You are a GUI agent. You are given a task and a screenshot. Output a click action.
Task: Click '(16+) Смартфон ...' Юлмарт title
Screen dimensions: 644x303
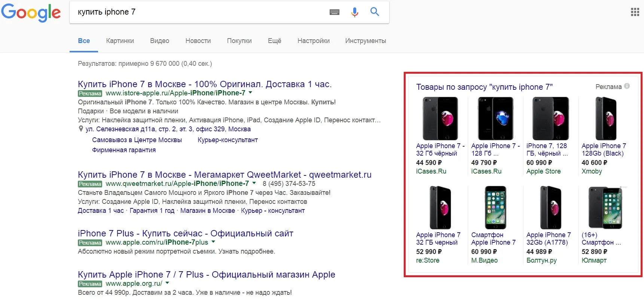click(601, 239)
